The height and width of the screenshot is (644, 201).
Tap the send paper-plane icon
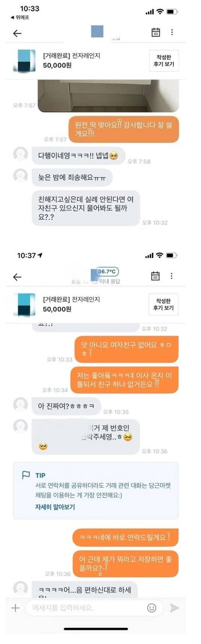tap(175, 608)
